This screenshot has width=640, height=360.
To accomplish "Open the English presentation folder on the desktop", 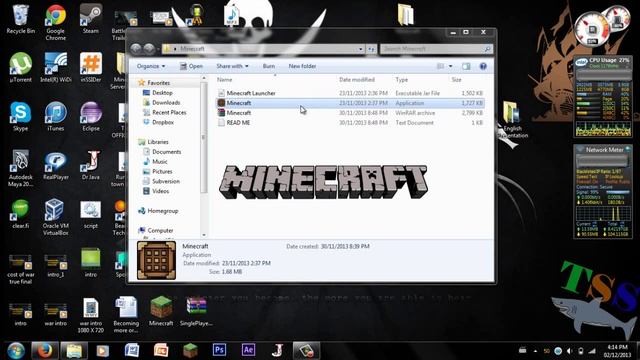I will tap(512, 120).
